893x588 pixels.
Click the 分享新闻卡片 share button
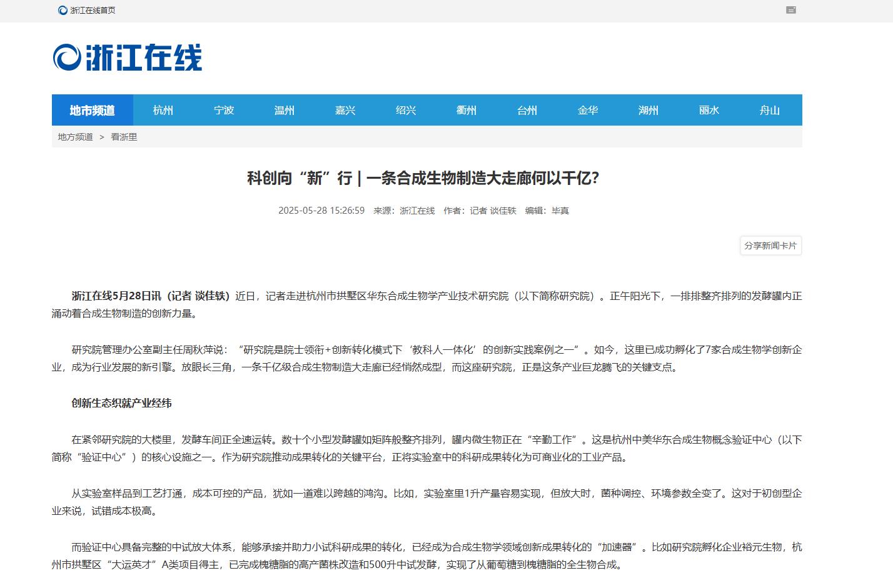(770, 246)
